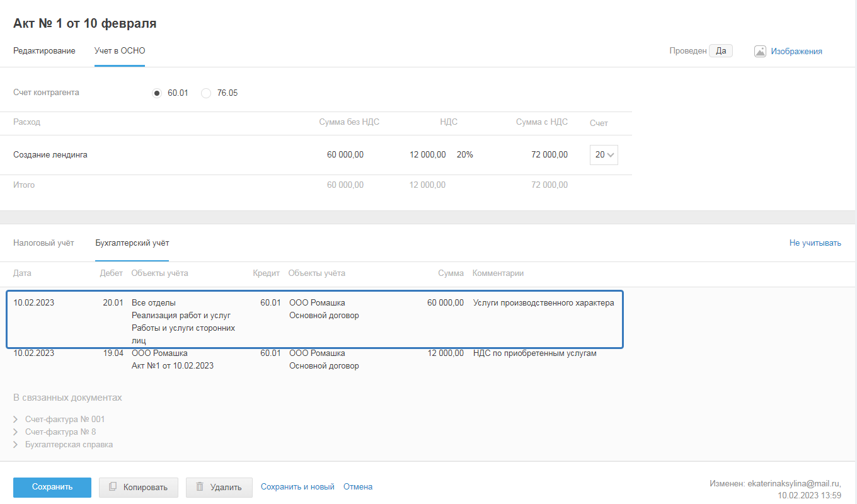The image size is (857, 504).
Task: Select the 60.01 counterparty account radio
Action: pyautogui.click(x=157, y=93)
